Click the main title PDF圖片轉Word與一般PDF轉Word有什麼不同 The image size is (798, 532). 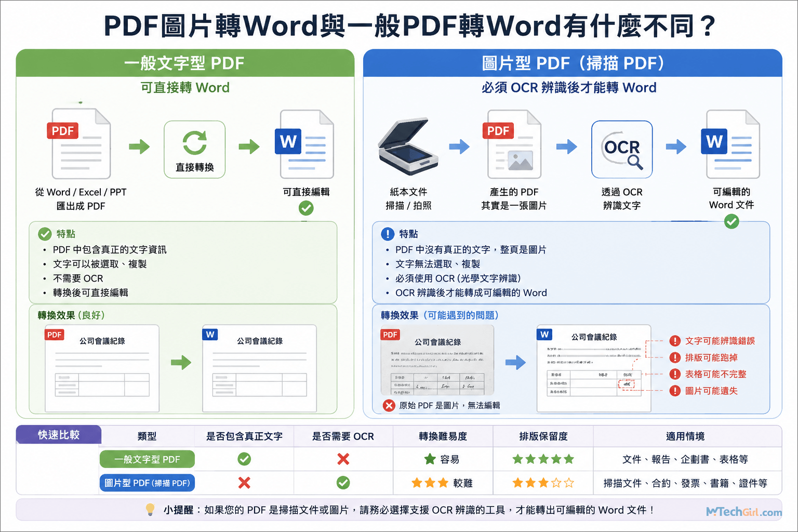pyautogui.click(x=410, y=26)
